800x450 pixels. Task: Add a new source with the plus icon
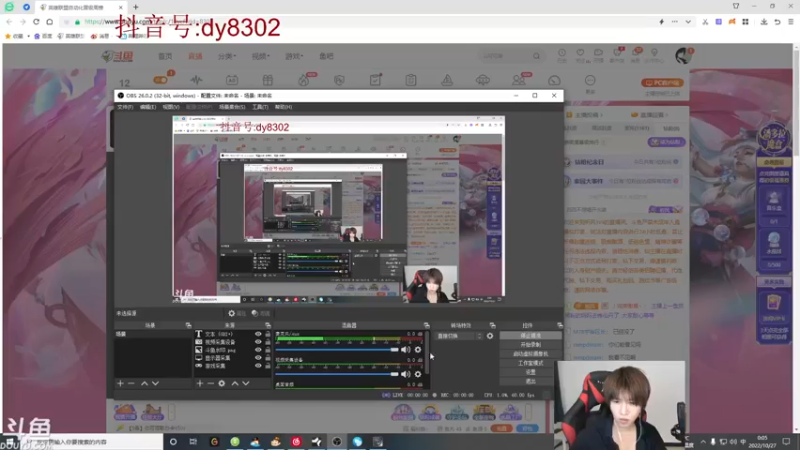pyautogui.click(x=199, y=383)
